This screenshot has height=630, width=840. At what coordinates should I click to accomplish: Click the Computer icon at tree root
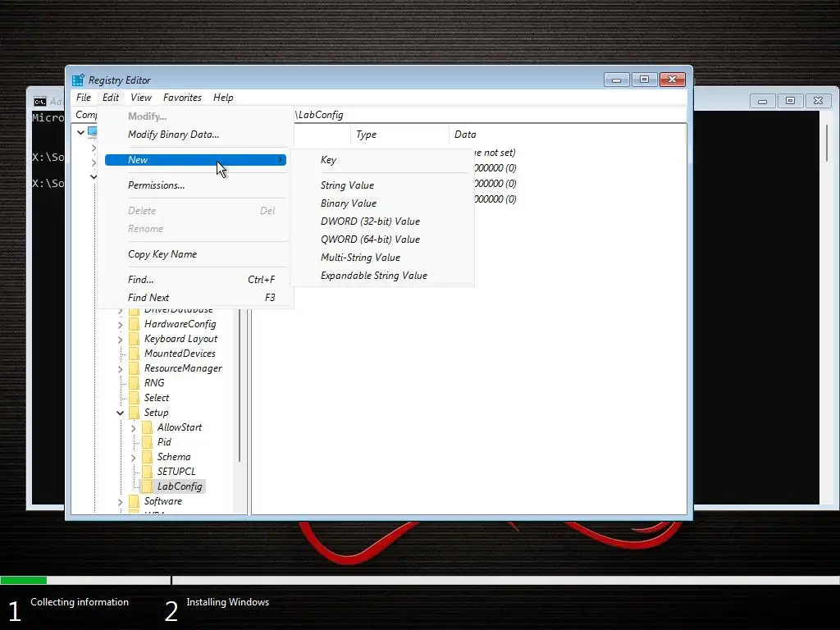click(92, 131)
